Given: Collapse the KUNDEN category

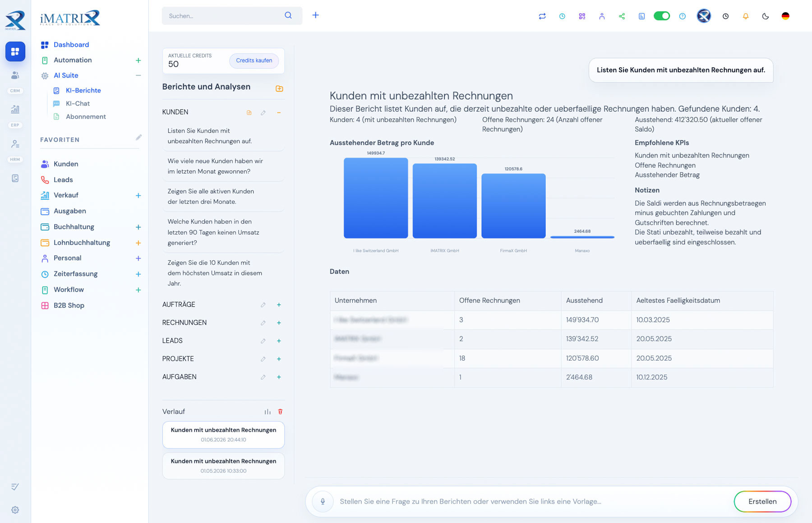Looking at the screenshot, I should 279,113.
